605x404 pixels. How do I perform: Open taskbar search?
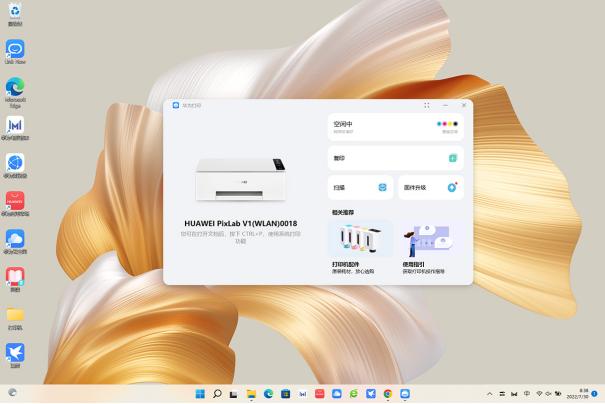coord(217,394)
